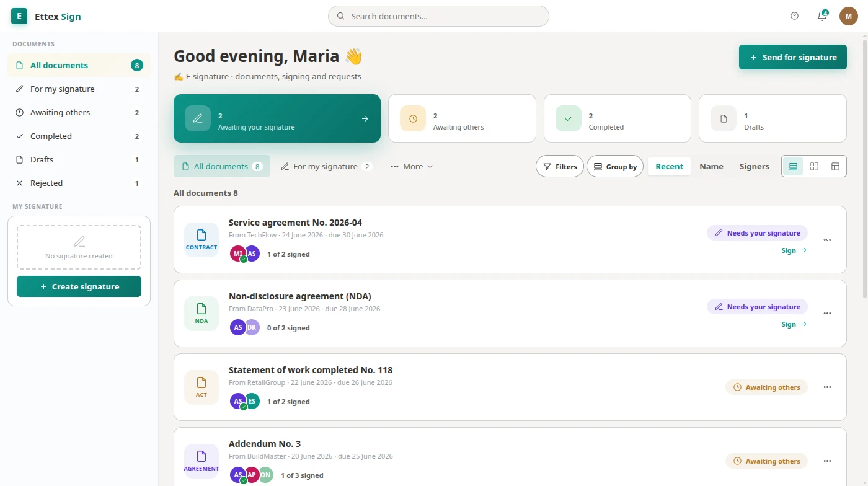Open the help question mark icon
Viewport: 868px width, 486px height.
795,16
